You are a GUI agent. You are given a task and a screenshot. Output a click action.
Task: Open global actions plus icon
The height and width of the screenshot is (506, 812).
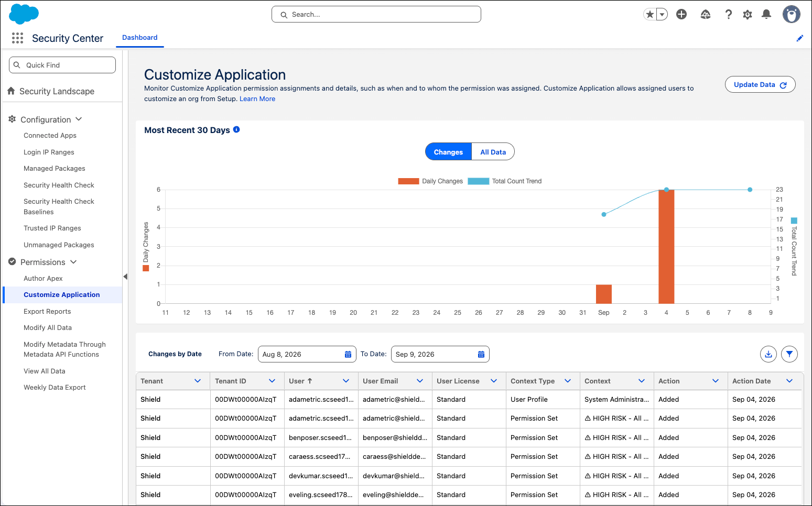681,15
